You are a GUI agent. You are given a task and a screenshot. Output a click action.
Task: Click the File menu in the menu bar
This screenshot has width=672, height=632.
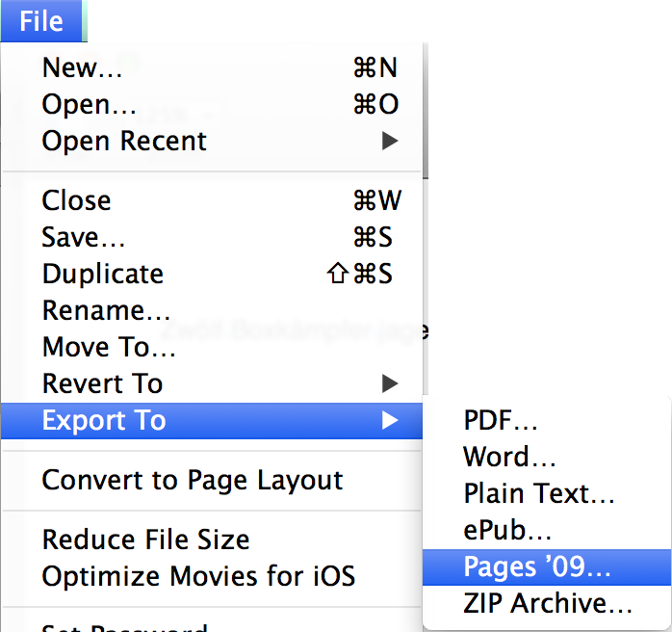(x=41, y=21)
